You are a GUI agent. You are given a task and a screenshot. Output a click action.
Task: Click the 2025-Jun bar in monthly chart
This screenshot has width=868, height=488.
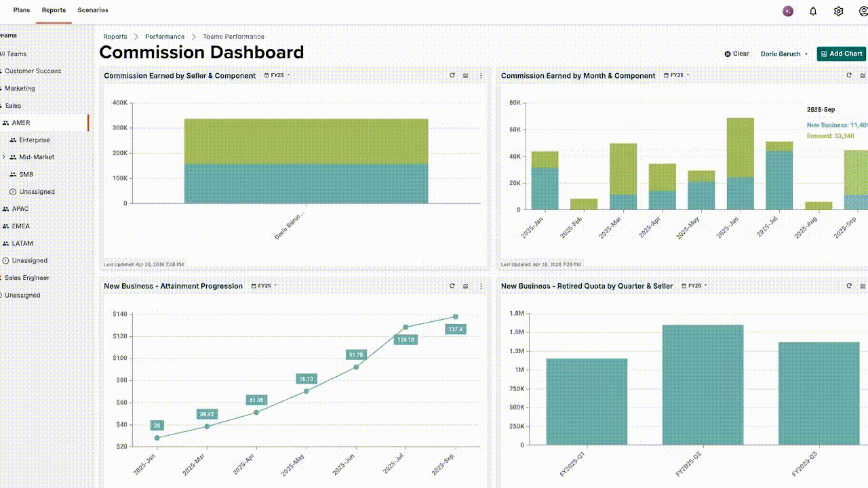(741, 163)
